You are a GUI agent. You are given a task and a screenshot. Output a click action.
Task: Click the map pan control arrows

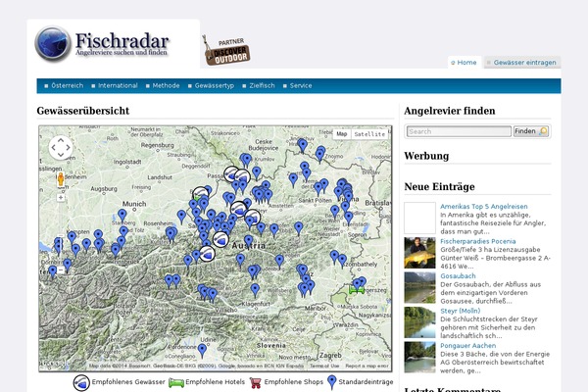61,147
